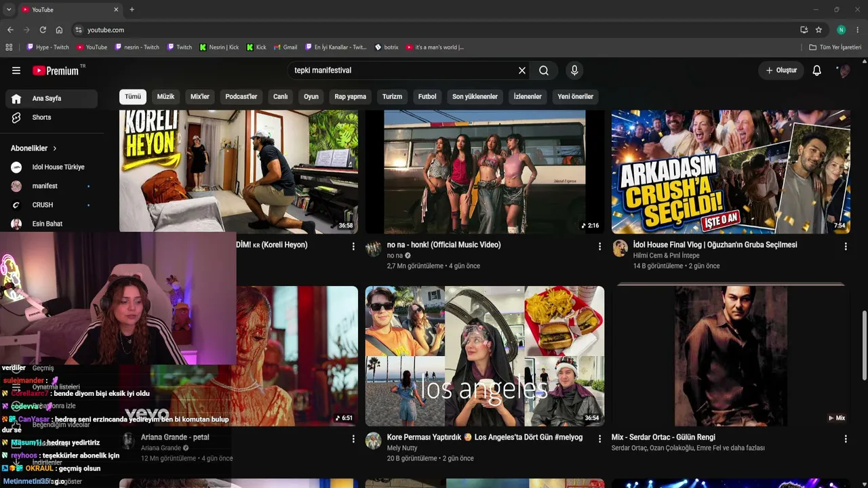868x488 pixels.
Task: Open options for Kore Perması Yaptırdık video
Action: (599, 439)
